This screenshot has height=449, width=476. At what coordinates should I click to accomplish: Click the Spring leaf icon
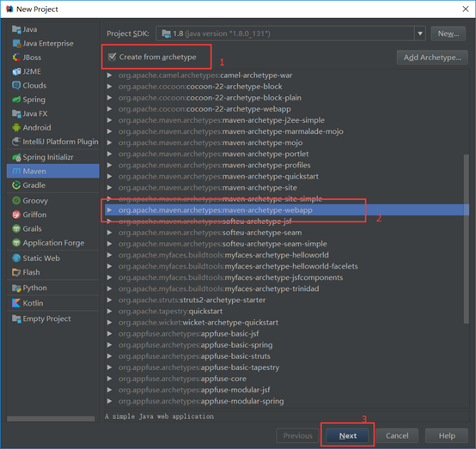pos(16,100)
